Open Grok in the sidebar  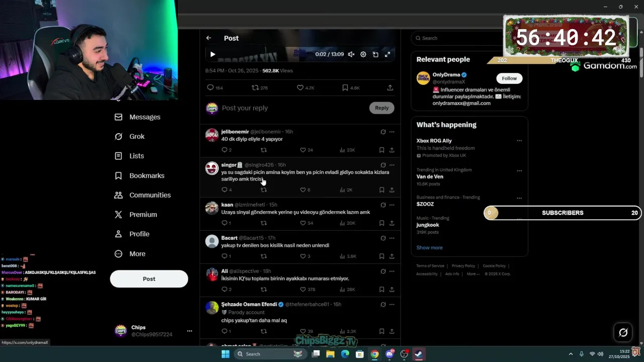coord(129,136)
